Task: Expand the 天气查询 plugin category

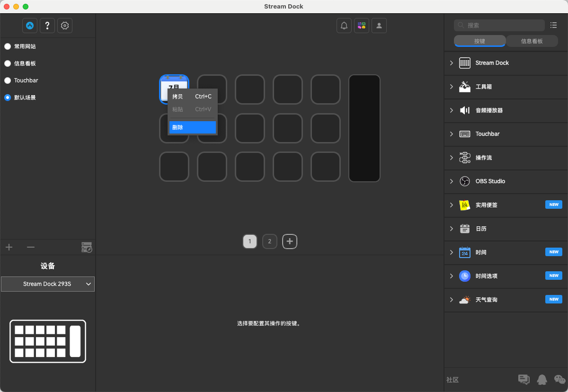Action: 452,300
